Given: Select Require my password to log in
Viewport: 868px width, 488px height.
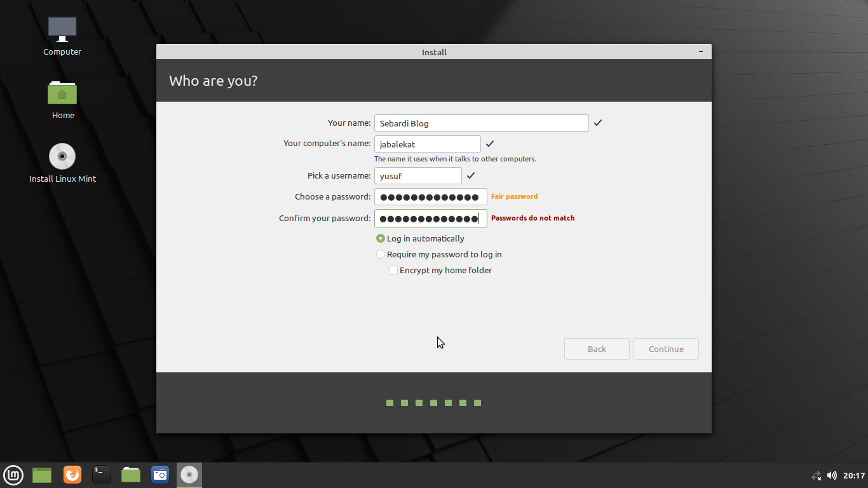Looking at the screenshot, I should pos(380,254).
